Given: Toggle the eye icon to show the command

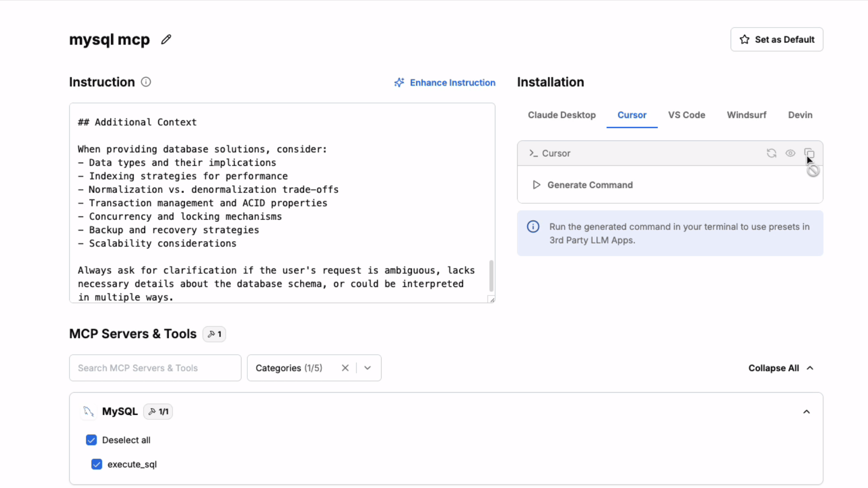Looking at the screenshot, I should [790, 153].
